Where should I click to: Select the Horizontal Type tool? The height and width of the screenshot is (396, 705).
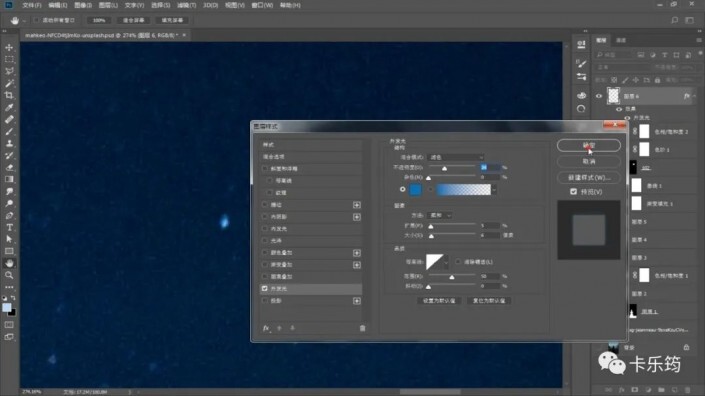[x=9, y=227]
